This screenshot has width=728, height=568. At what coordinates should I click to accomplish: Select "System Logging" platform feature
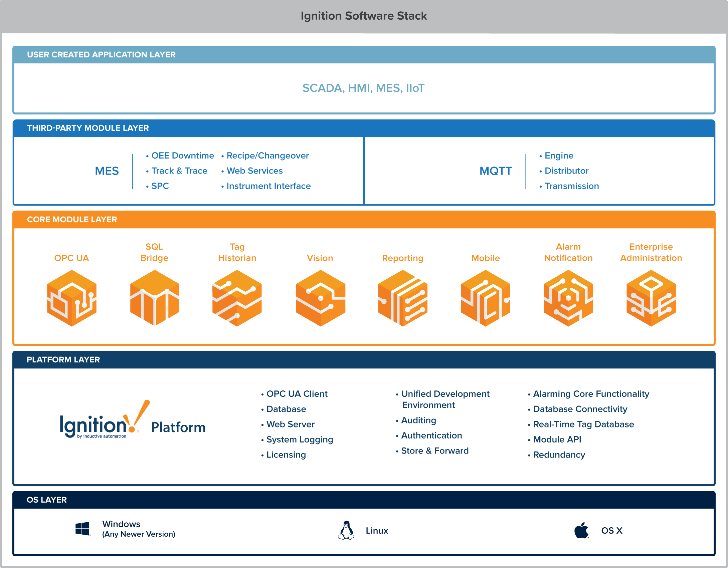300,440
